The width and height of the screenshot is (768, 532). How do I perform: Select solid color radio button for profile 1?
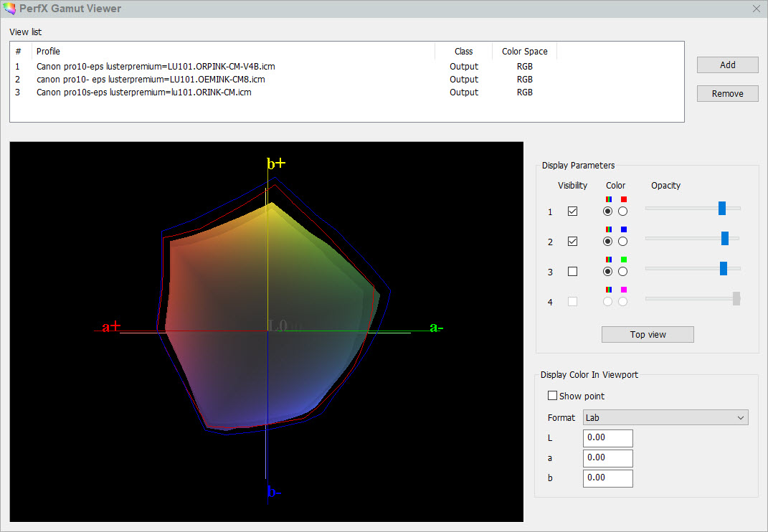(622, 212)
